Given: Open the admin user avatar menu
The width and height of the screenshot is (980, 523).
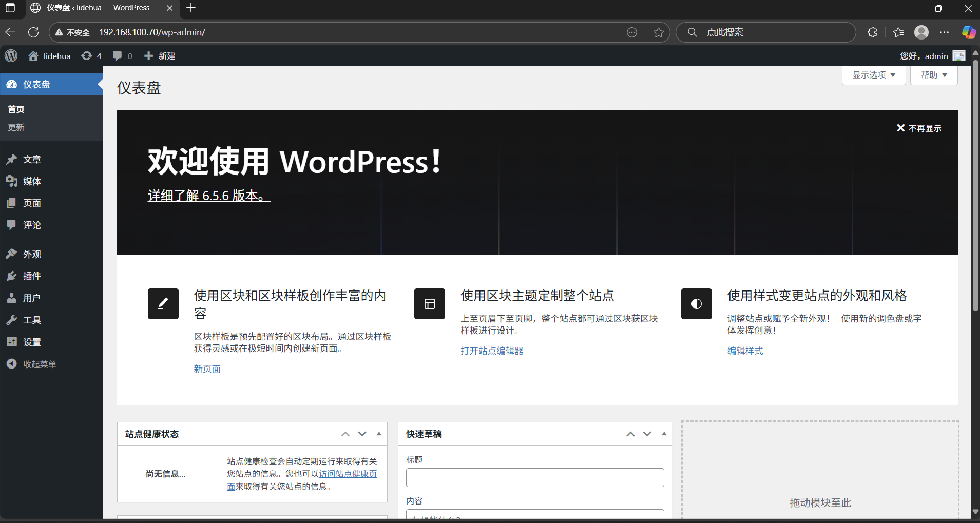Looking at the screenshot, I should [x=959, y=56].
